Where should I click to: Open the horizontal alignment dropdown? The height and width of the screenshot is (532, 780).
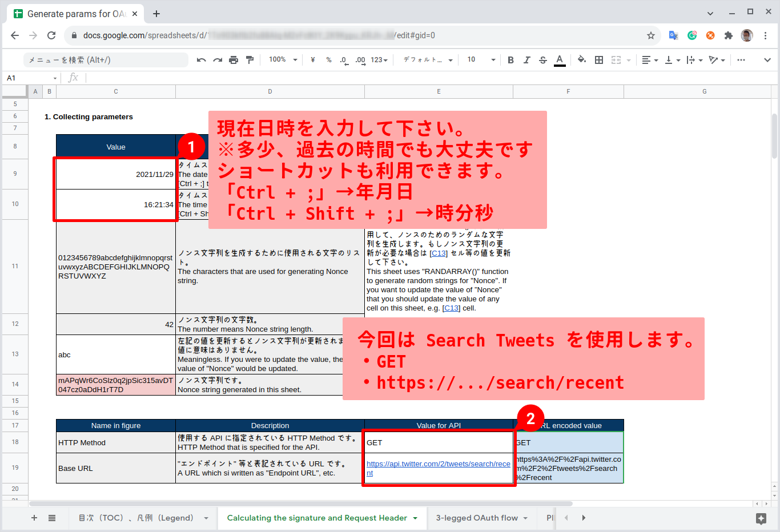pos(649,59)
